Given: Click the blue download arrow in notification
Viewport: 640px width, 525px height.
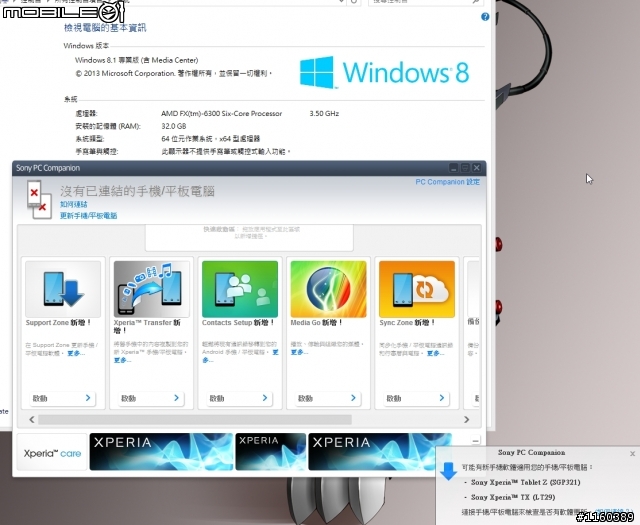Looking at the screenshot, I should click(x=449, y=472).
